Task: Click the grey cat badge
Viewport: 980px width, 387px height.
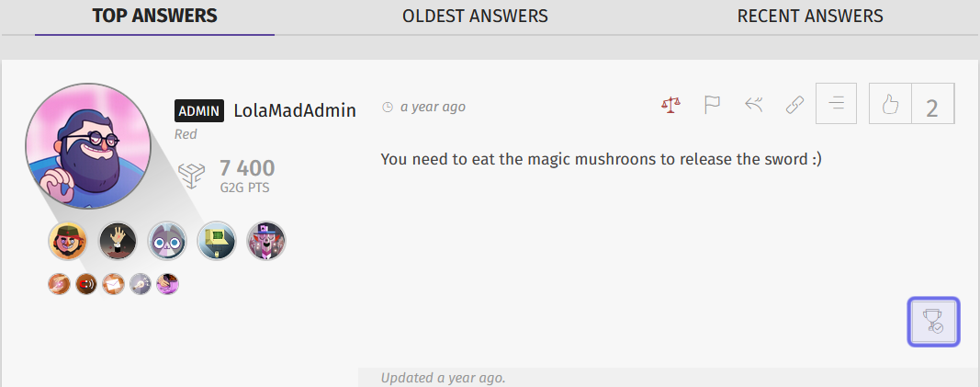Action: [167, 241]
